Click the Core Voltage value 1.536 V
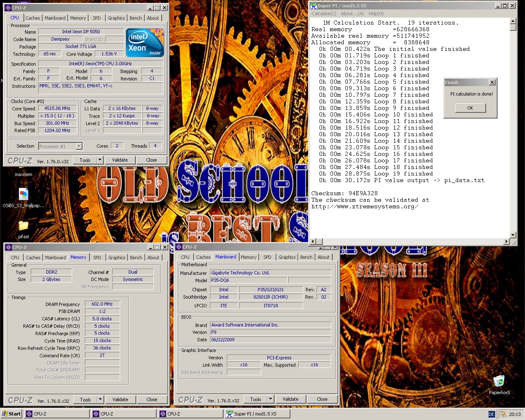Image resolution: width=525 pixels, height=420 pixels. [109, 54]
